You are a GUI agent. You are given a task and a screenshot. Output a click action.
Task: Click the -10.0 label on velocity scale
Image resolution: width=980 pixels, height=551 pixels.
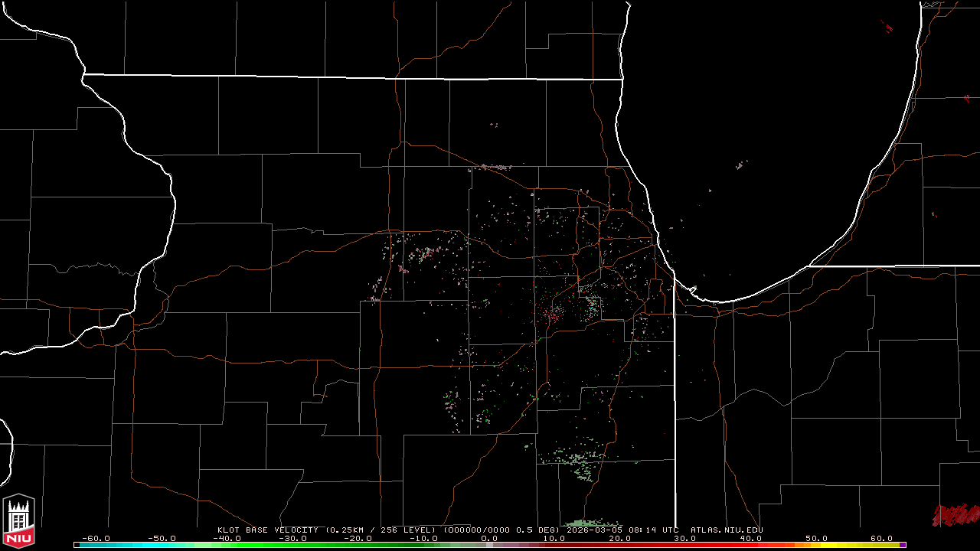[x=423, y=538]
